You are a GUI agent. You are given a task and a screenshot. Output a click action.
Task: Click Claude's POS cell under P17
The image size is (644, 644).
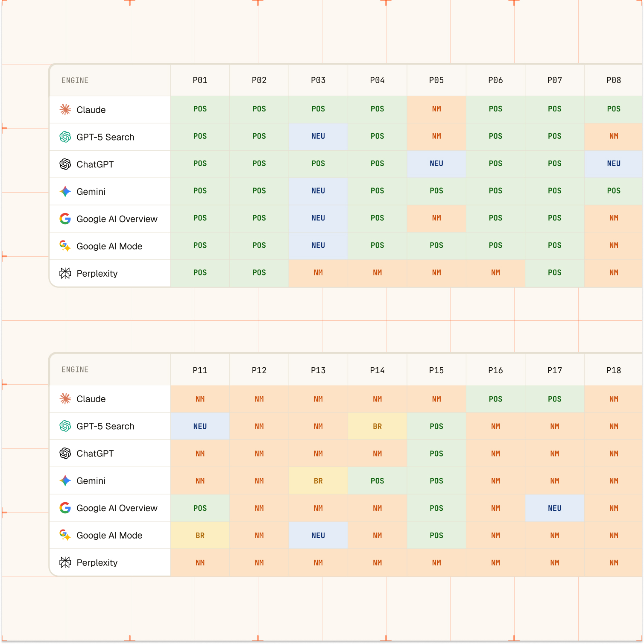(x=555, y=399)
